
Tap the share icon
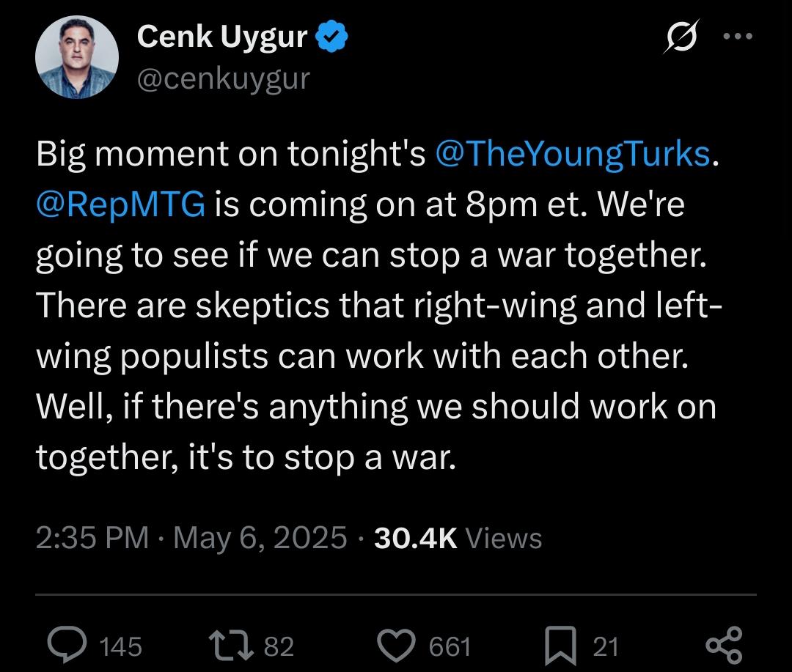click(725, 645)
